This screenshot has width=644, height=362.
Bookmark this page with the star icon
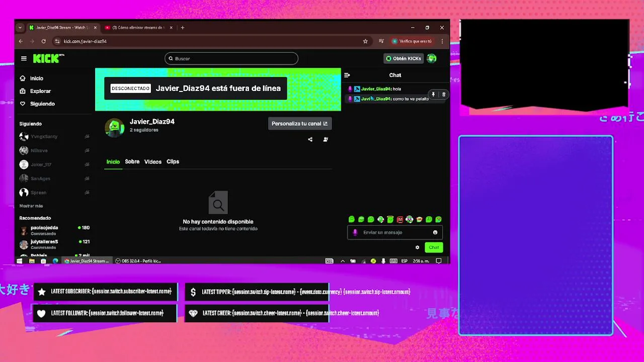point(365,41)
